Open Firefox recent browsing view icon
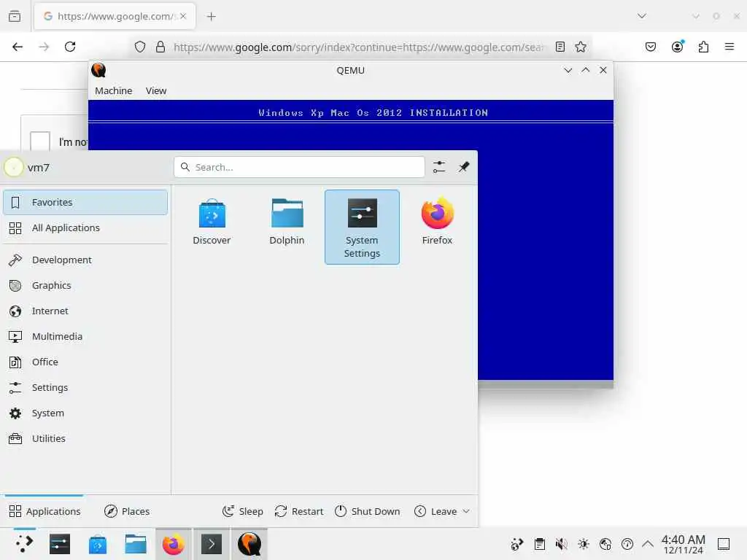The height and width of the screenshot is (560, 747). pyautogui.click(x=15, y=16)
